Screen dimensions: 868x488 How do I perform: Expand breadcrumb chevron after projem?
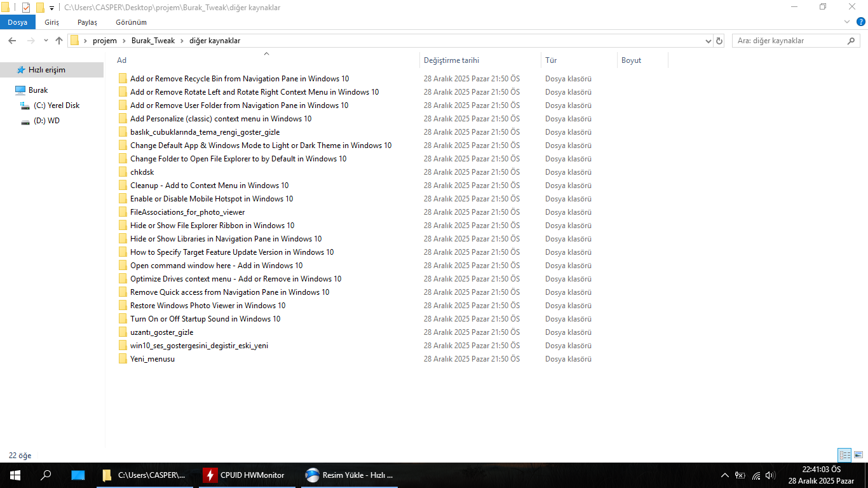point(124,41)
